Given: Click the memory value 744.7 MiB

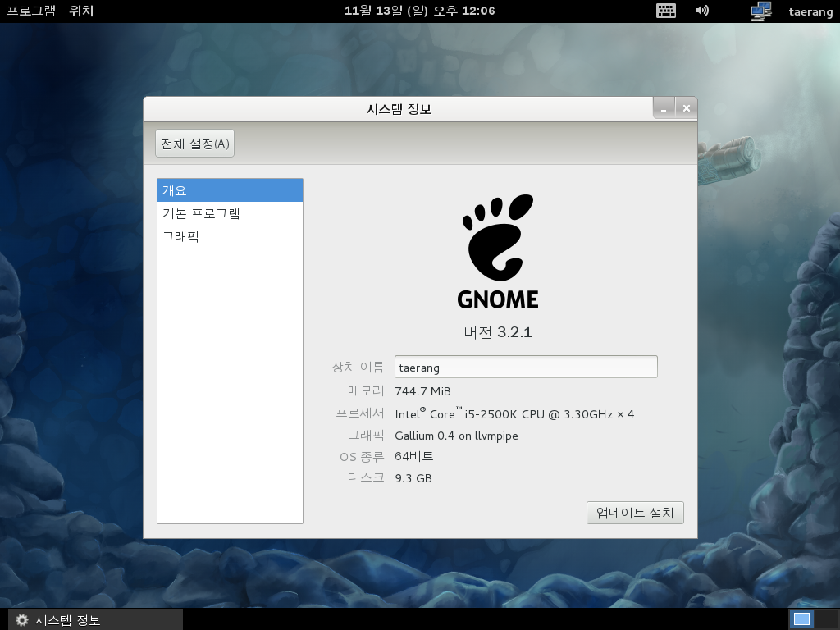Looking at the screenshot, I should coord(422,391).
